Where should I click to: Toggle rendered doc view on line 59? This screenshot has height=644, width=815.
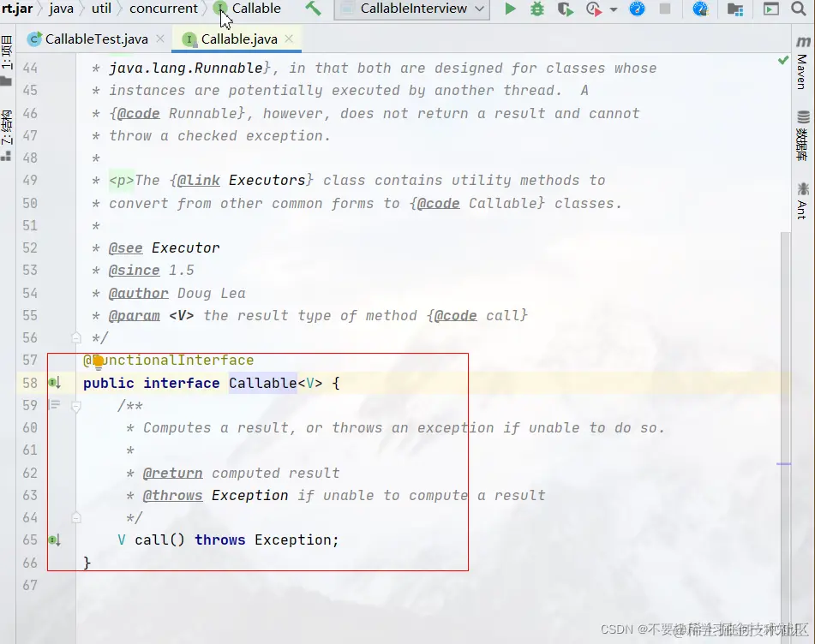tap(54, 404)
